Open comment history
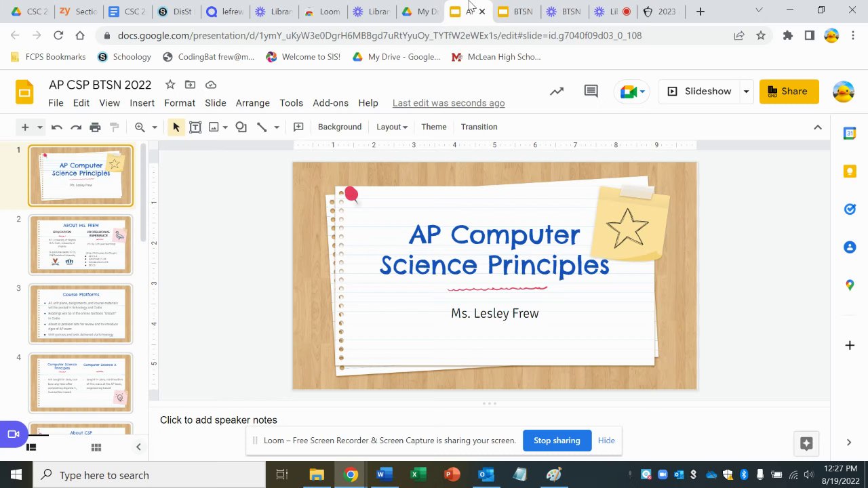Screen dimensions: 868x488 click(591, 91)
